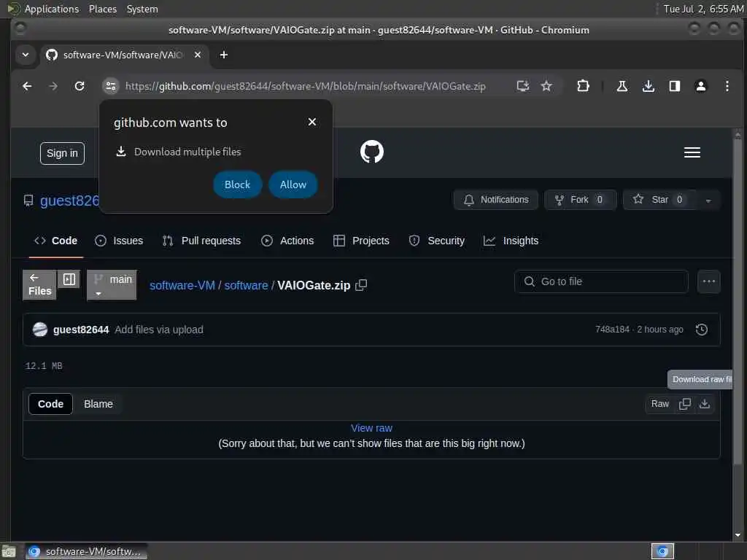The height and width of the screenshot is (560, 747).
Task: Open the more file actions ellipsis menu
Action: 709,281
